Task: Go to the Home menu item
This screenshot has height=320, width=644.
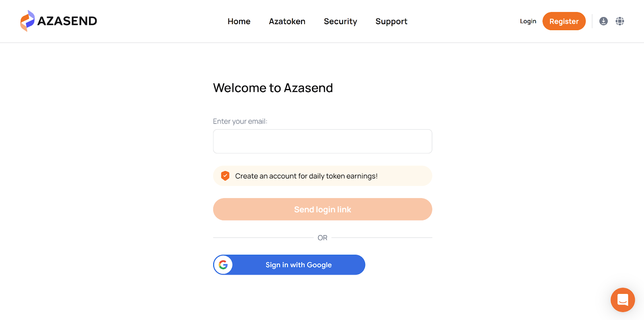Action: click(239, 21)
